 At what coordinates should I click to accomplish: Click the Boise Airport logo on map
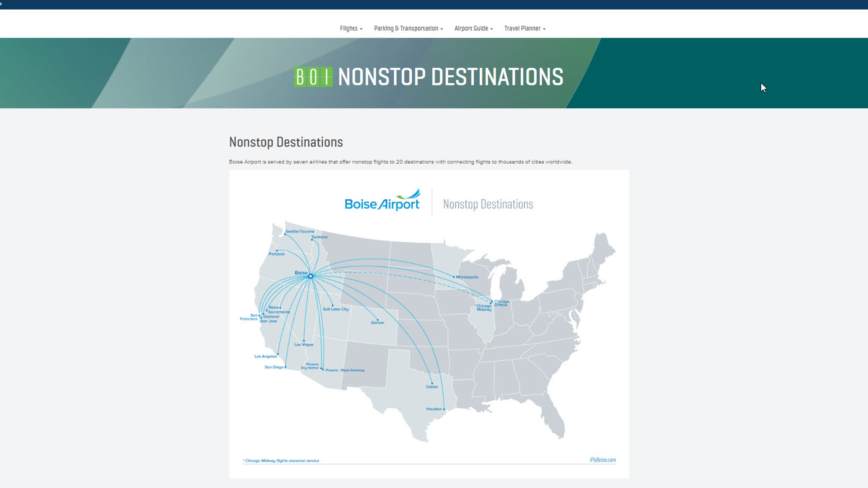382,201
